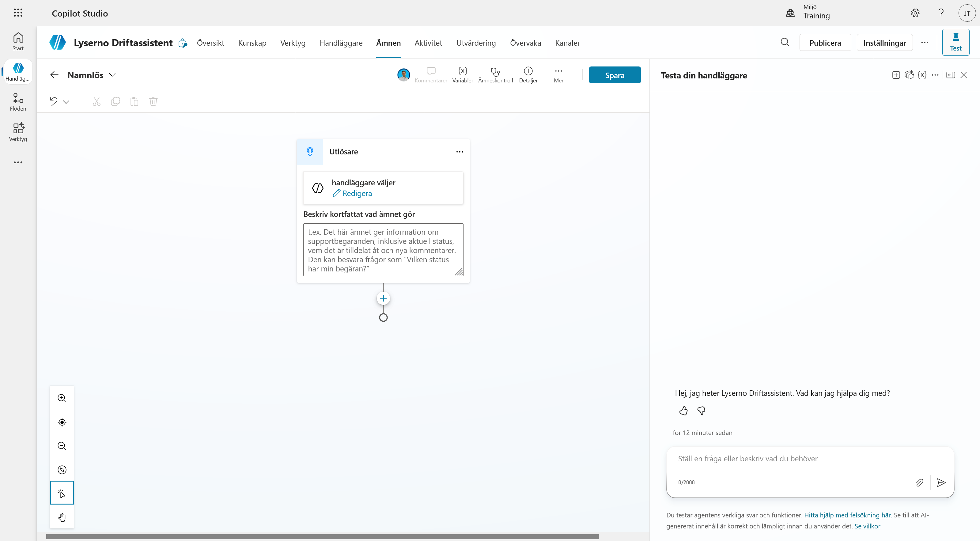This screenshot has height=541, width=980.
Task: Open Ämneskontroll topic checker
Action: (495, 75)
